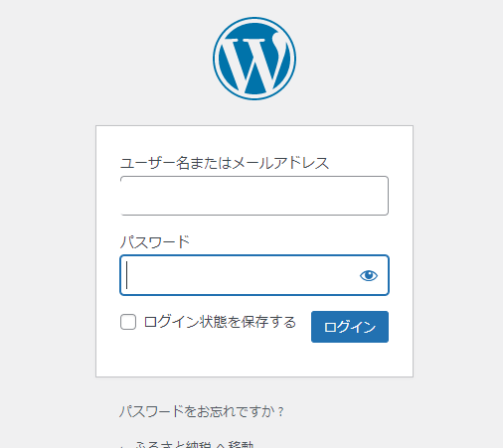Click the lost password question link
Viewport: 503px width, 448px height.
[x=202, y=411]
